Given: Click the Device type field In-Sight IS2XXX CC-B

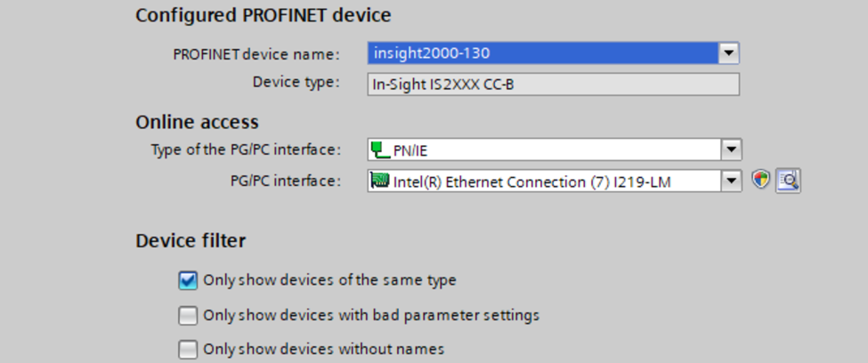Looking at the screenshot, I should pyautogui.click(x=553, y=84).
